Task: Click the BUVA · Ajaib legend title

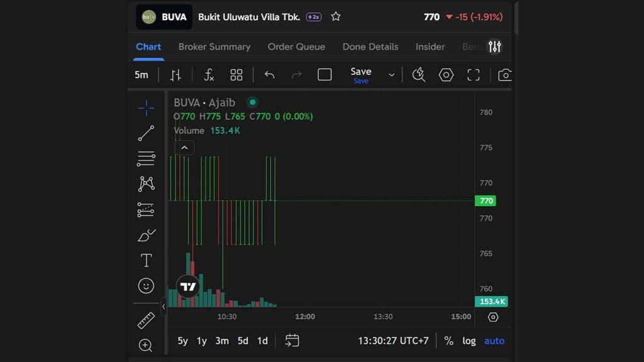Action: point(204,102)
